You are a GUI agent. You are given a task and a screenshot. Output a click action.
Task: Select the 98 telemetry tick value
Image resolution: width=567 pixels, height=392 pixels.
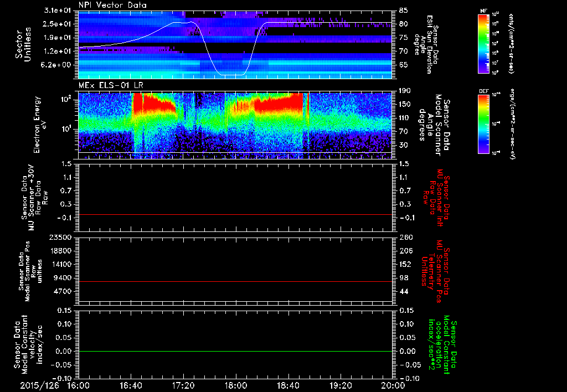pyautogui.click(x=404, y=278)
